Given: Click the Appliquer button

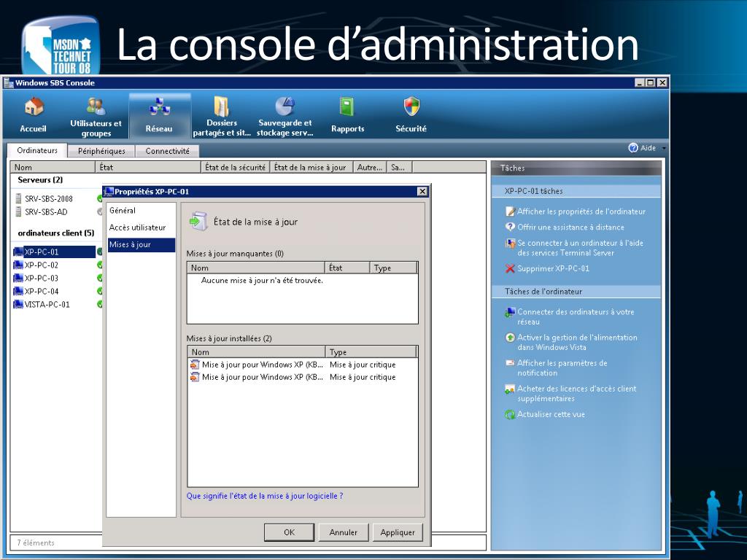Looking at the screenshot, I should 398,532.
